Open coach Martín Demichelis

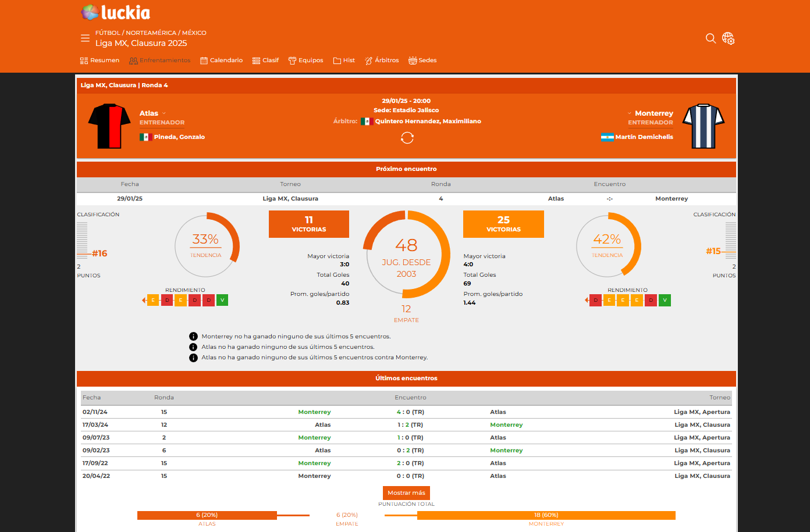coord(644,137)
